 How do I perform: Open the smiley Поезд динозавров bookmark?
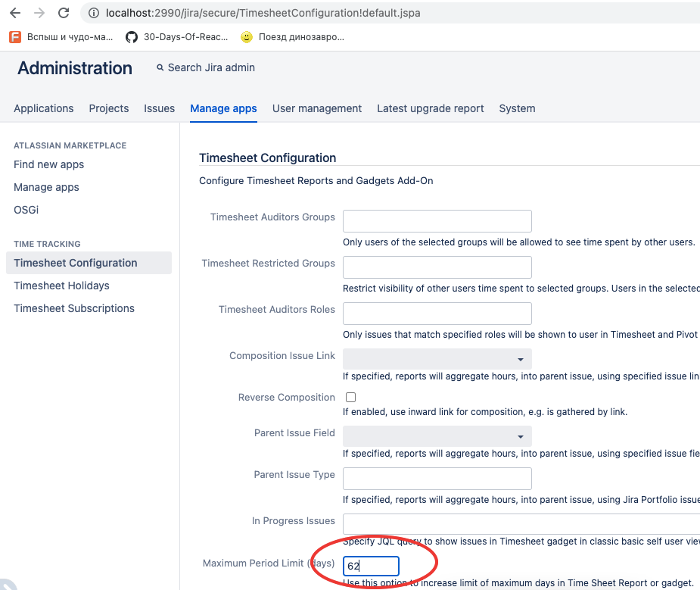(292, 37)
